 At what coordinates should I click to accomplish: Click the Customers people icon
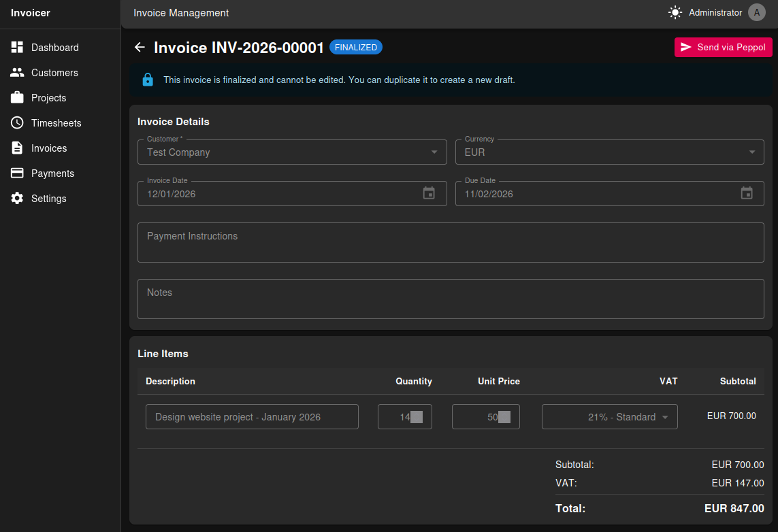17,72
